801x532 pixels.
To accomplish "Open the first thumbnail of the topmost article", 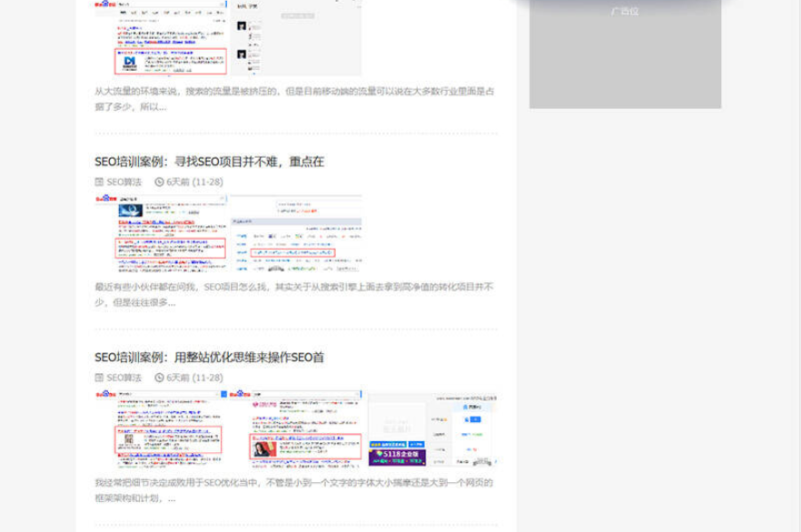I will click(x=161, y=38).
